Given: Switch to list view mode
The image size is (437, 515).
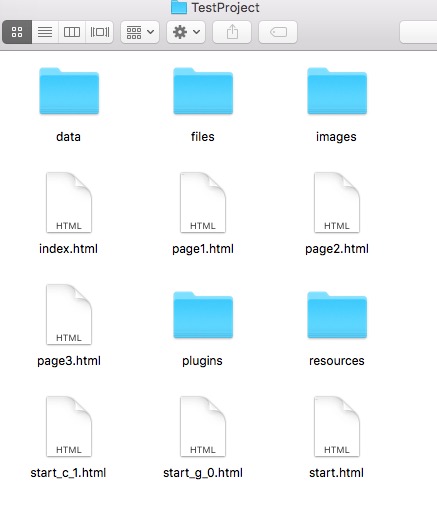Looking at the screenshot, I should [45, 32].
